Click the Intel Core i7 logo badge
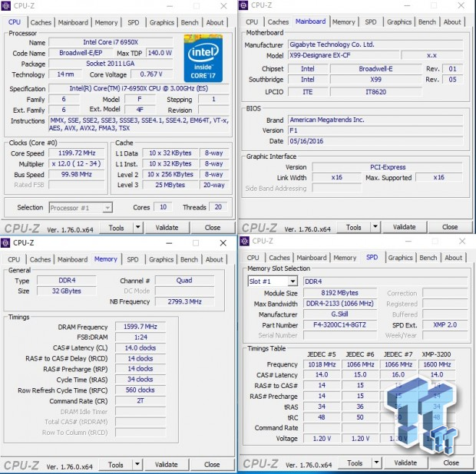The width and height of the screenshot is (476, 474). [x=203, y=58]
